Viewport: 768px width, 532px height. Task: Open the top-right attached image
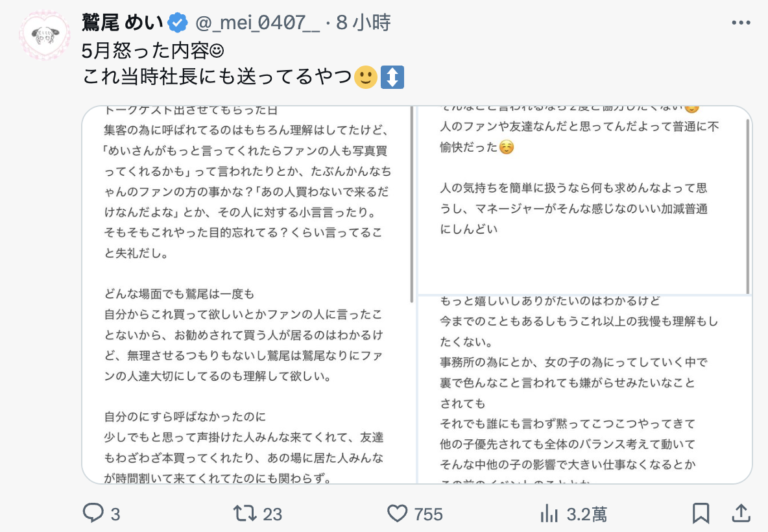tap(584, 200)
